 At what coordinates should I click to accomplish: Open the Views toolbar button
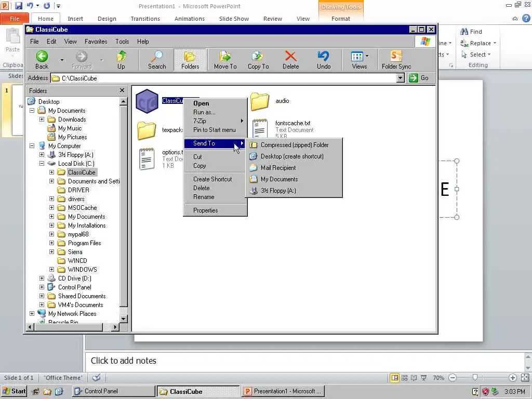[360, 60]
